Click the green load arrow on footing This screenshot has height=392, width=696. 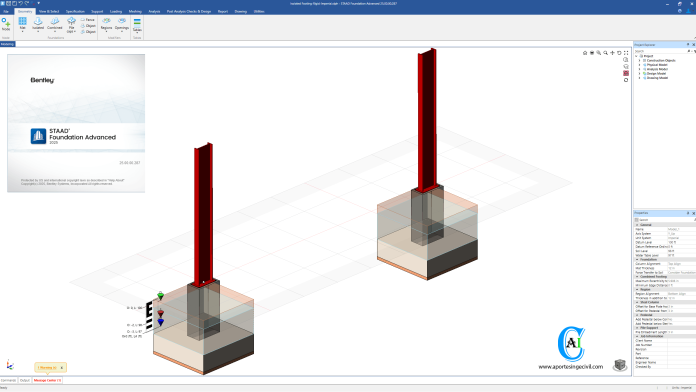160,296
